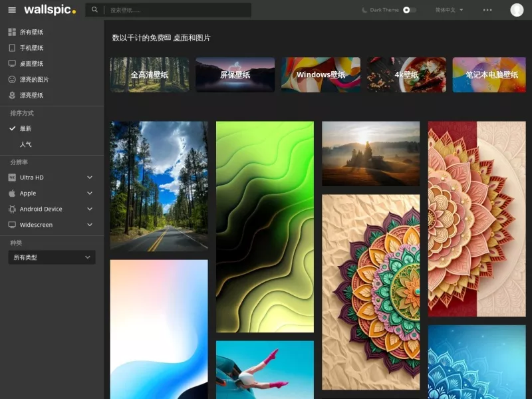This screenshot has height=399, width=532.
Task: Open the Windows壁纸 category card
Action: pos(321,74)
